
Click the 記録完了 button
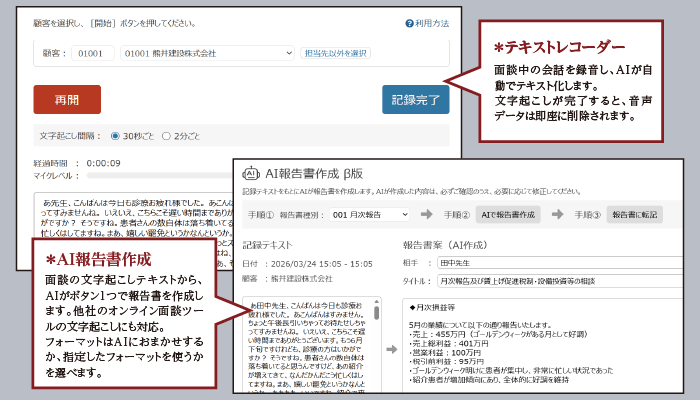[416, 100]
